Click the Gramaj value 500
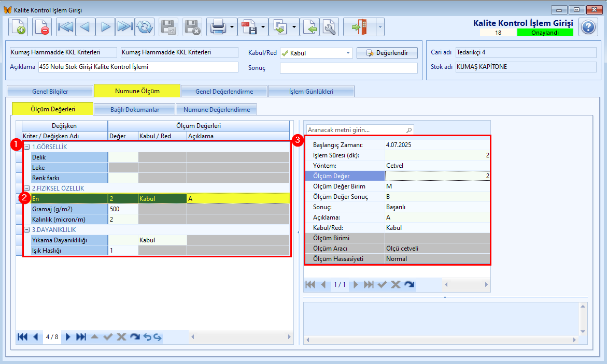 pyautogui.click(x=115, y=209)
